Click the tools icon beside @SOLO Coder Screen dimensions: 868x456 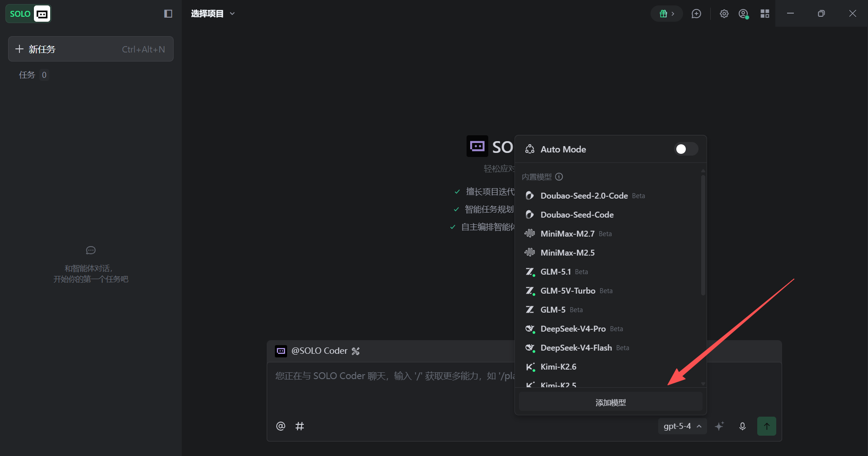pos(356,351)
